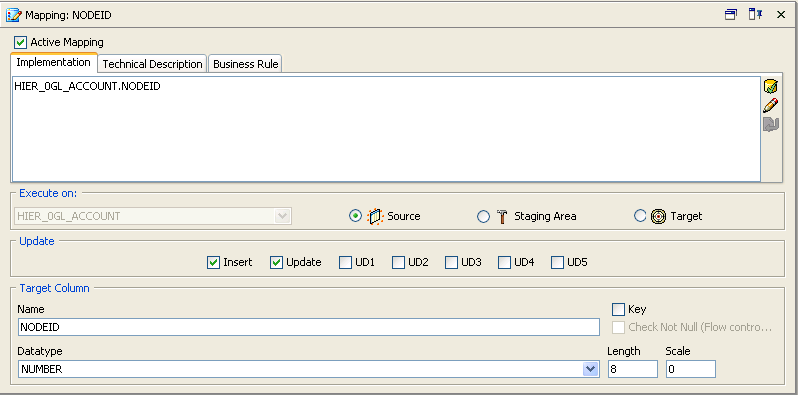The width and height of the screenshot is (798, 395).
Task: Click the HIER_0GL_ACCOUNT.NODEID expression text
Action: pos(88,87)
